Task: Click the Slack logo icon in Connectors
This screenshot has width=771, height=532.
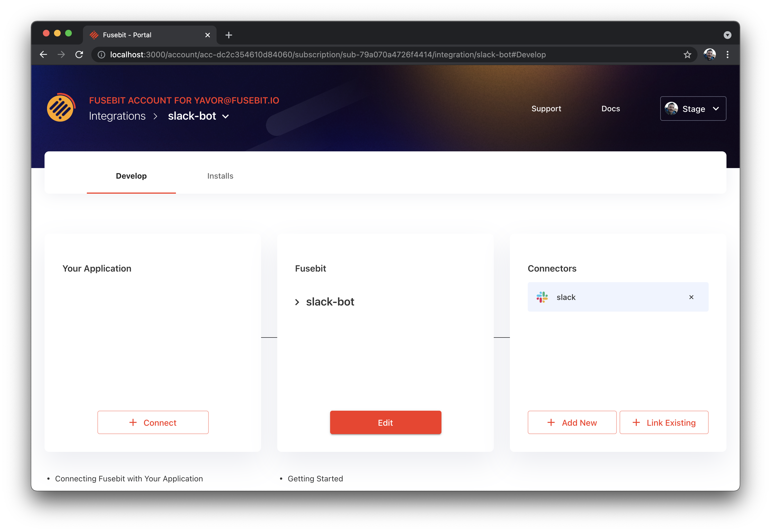Action: 542,297
